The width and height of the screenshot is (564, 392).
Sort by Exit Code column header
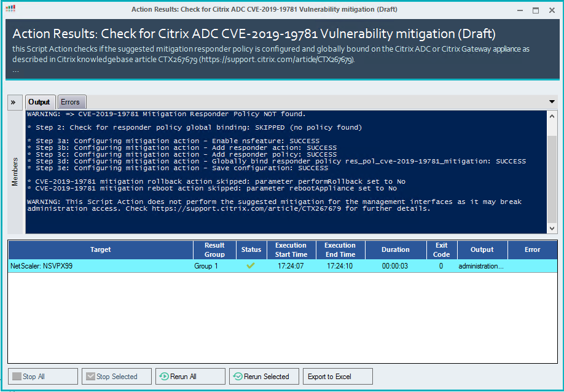click(441, 249)
